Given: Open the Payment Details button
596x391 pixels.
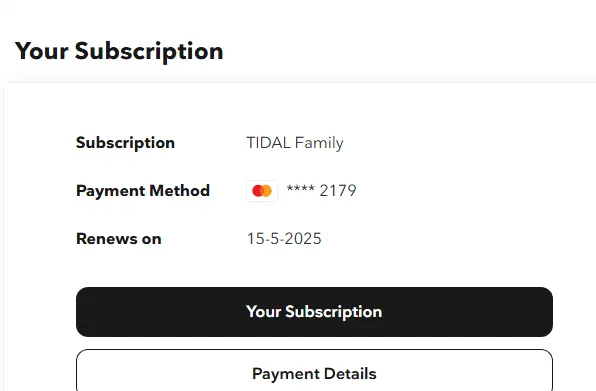Looking at the screenshot, I should [314, 371].
